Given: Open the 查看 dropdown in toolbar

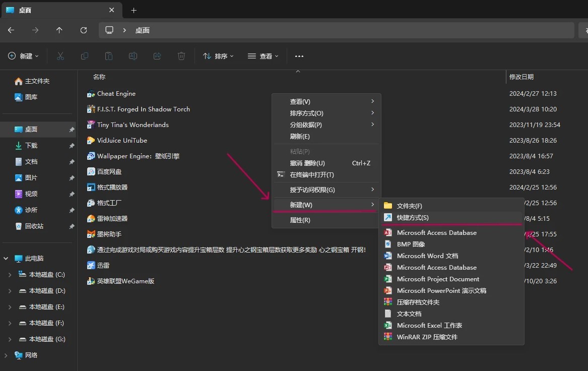Looking at the screenshot, I should click(263, 56).
